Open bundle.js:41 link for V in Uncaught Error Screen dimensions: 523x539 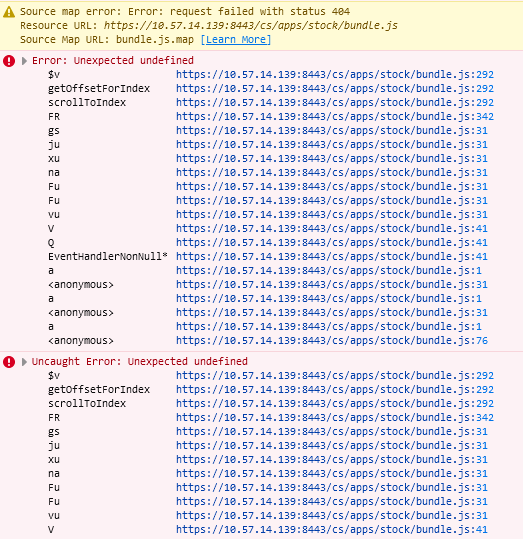[332, 530]
